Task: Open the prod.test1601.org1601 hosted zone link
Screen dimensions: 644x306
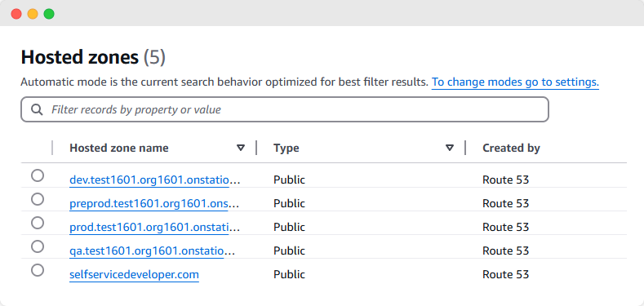Action: [x=154, y=227]
